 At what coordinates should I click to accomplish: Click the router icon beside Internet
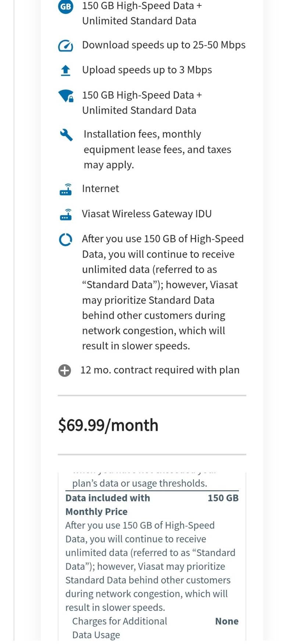click(x=66, y=189)
